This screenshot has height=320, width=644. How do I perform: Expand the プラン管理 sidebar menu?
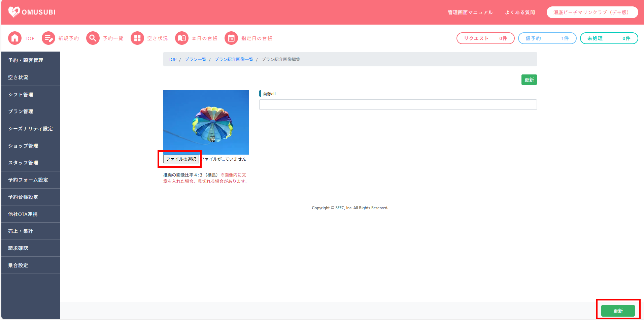31,111
